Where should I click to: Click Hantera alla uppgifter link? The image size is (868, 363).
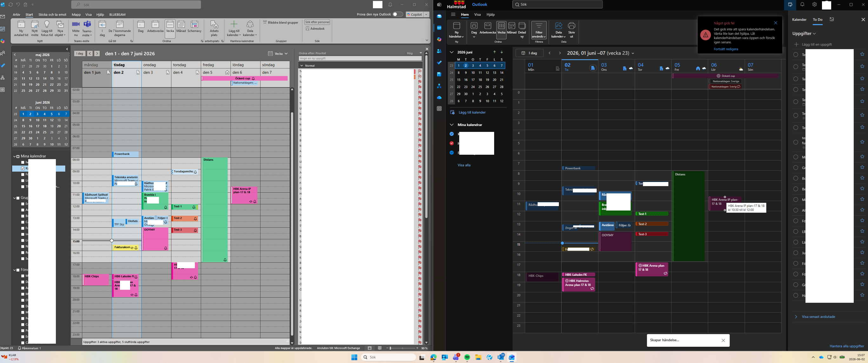(x=846, y=346)
